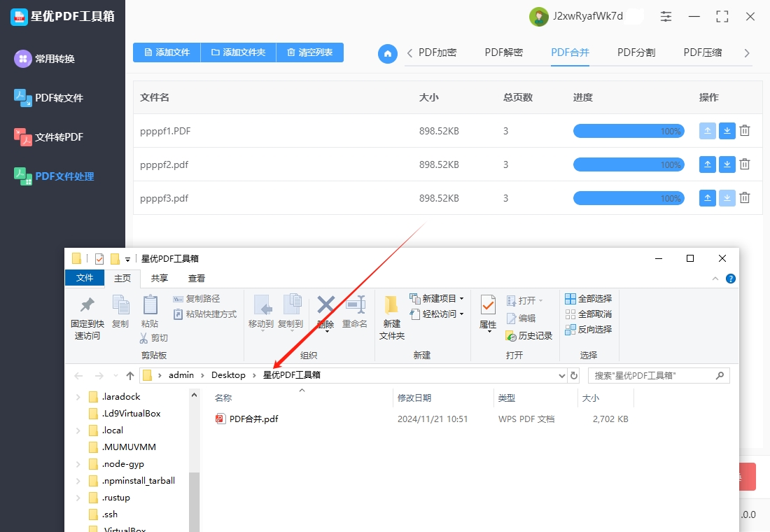
Task: Click Invert selection (反向选择) in ribbon
Action: point(588,329)
